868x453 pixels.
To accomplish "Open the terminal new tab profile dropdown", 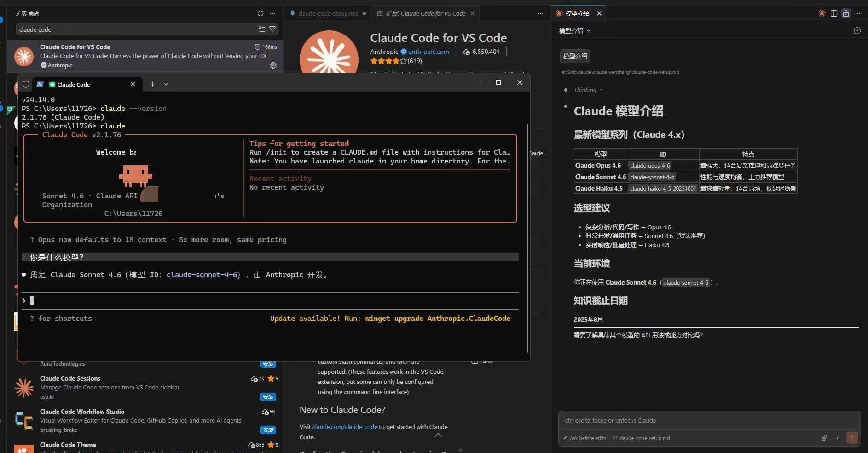I will 166,84.
